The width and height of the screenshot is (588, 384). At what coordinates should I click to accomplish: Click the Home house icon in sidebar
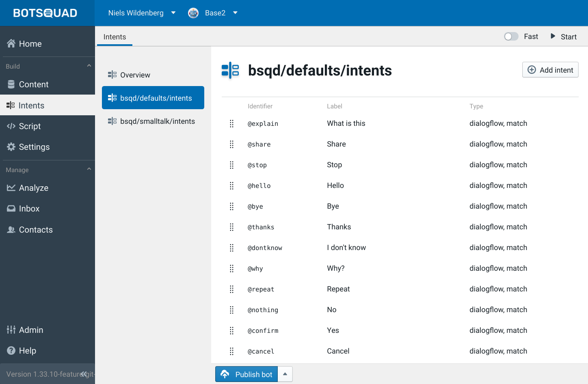pos(11,43)
